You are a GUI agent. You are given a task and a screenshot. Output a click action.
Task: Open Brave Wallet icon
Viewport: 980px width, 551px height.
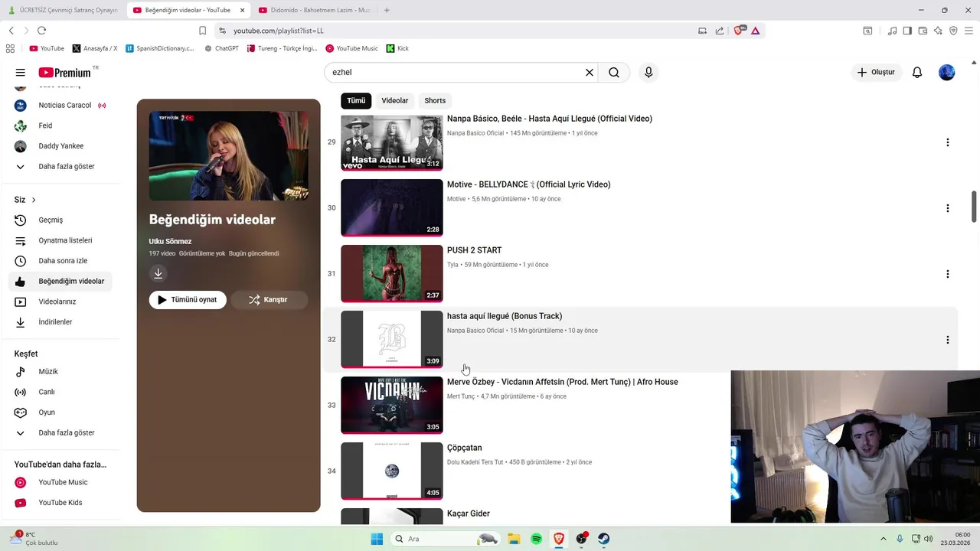[923, 31]
